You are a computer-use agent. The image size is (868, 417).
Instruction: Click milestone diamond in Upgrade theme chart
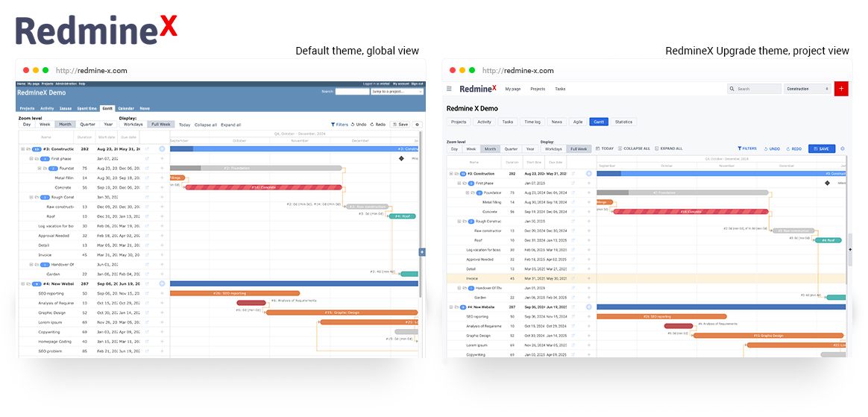pos(828,183)
